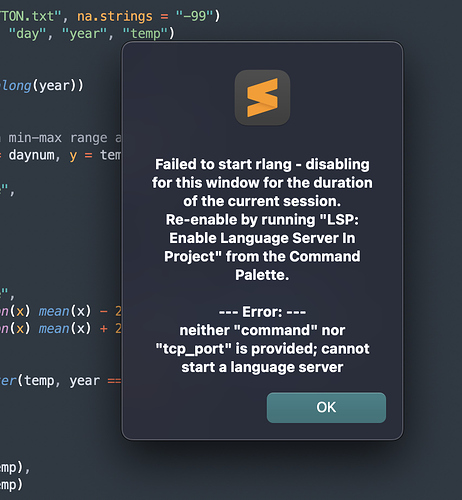Click the "LSP: Enable Language Server In Project" text

(262, 238)
